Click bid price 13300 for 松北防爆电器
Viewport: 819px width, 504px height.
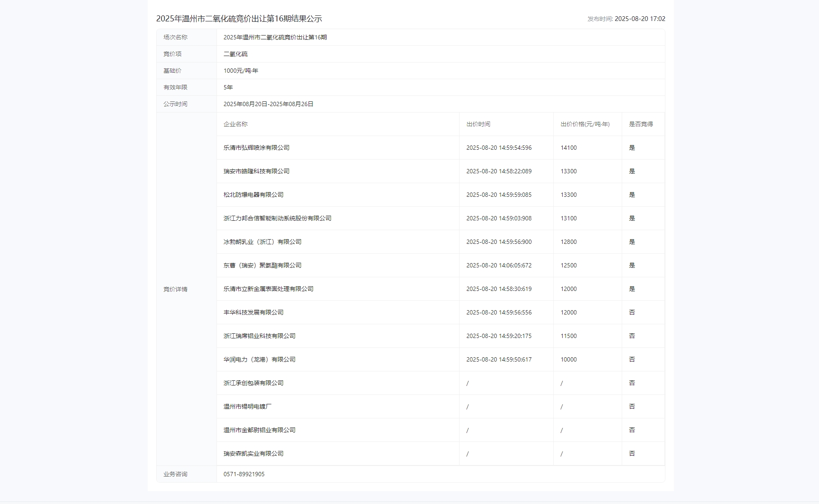coord(569,195)
